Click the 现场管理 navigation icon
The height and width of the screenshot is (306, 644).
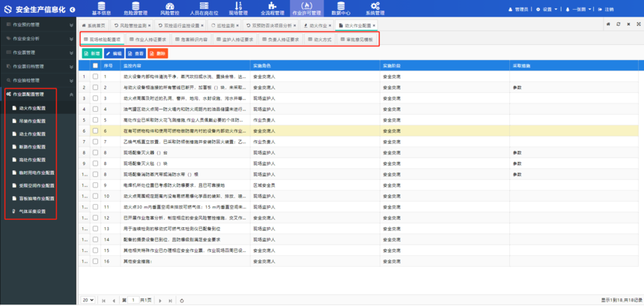coord(238,8)
